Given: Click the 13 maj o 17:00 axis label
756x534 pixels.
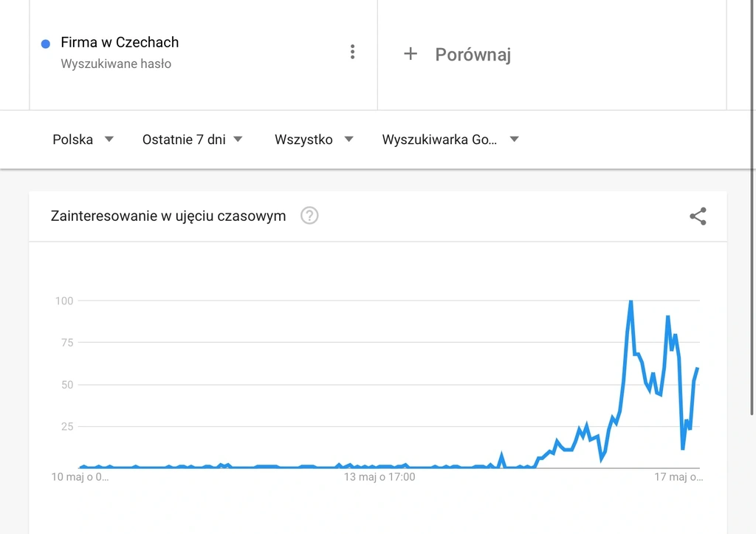Looking at the screenshot, I should [379, 477].
